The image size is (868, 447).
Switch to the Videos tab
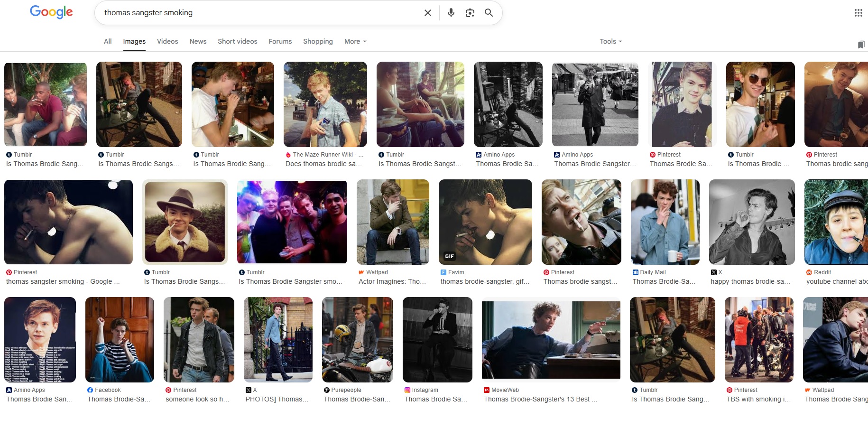coord(167,41)
